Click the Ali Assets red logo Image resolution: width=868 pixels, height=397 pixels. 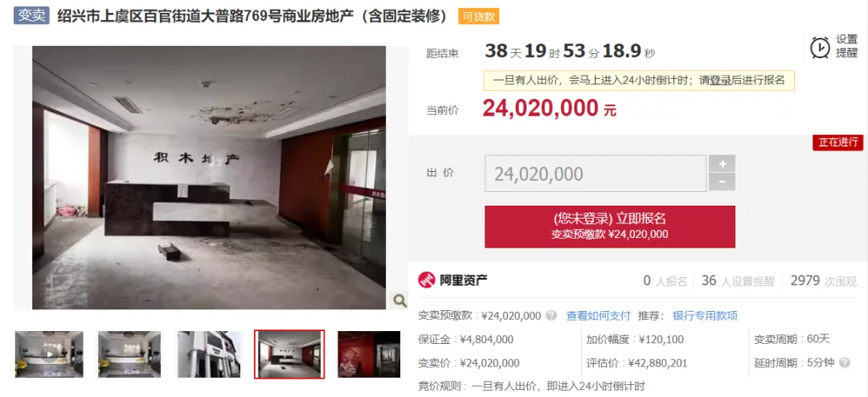(x=427, y=280)
